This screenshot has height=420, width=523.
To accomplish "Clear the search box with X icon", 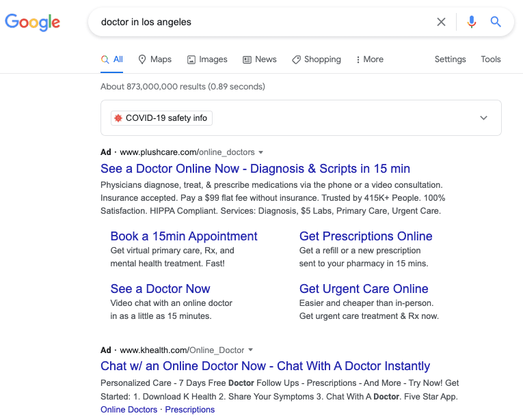I will 441,22.
